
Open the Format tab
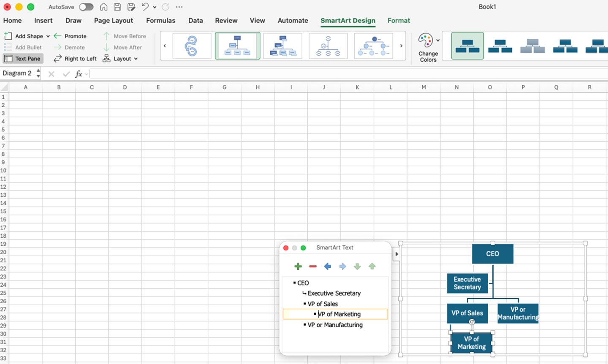(399, 20)
